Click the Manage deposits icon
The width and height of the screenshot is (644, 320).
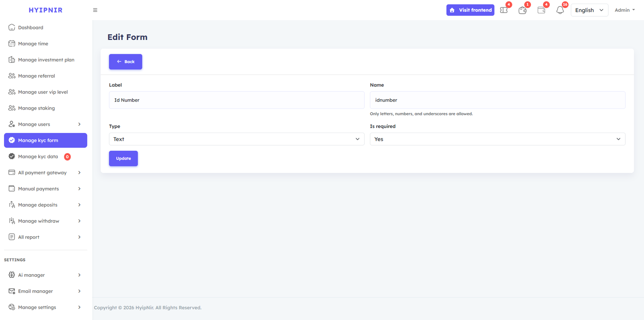pyautogui.click(x=12, y=205)
